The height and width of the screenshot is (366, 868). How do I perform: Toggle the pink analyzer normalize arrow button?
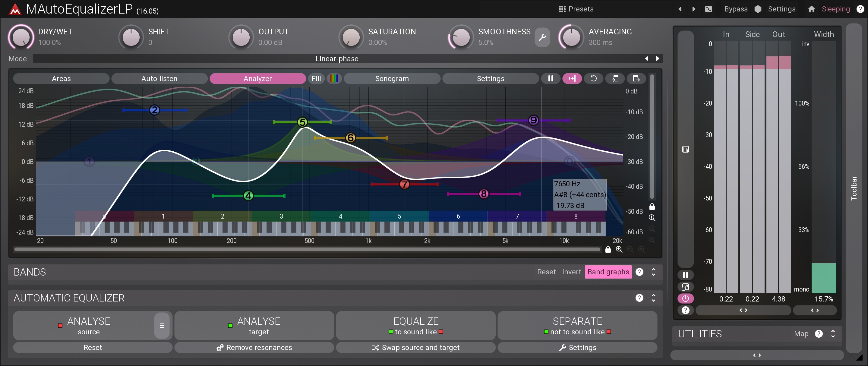[x=572, y=78]
